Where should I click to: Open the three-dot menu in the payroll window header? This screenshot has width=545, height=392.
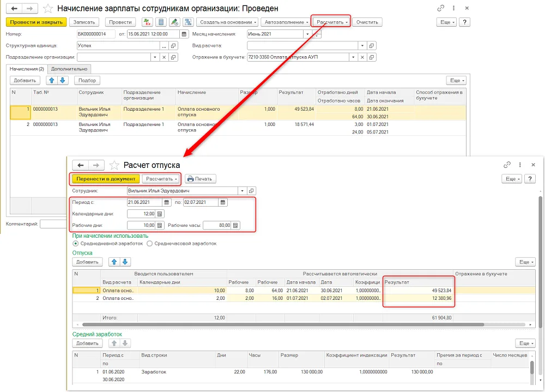click(x=453, y=8)
